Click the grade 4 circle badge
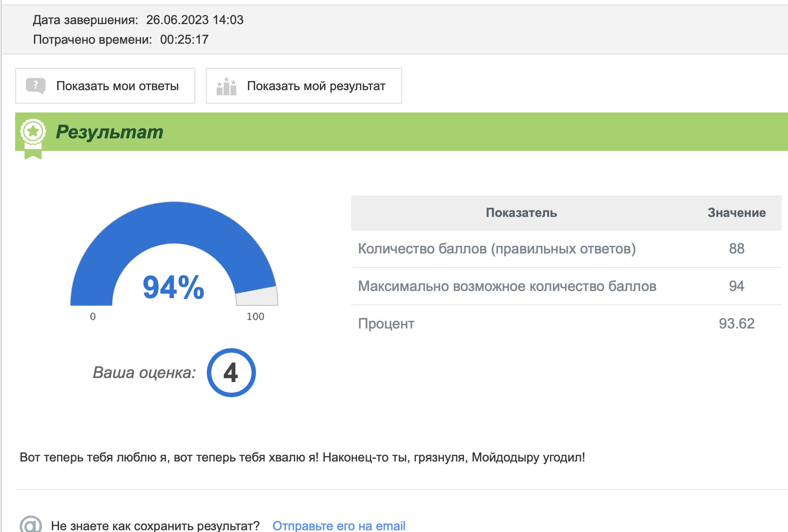The width and height of the screenshot is (788, 532). point(231,373)
